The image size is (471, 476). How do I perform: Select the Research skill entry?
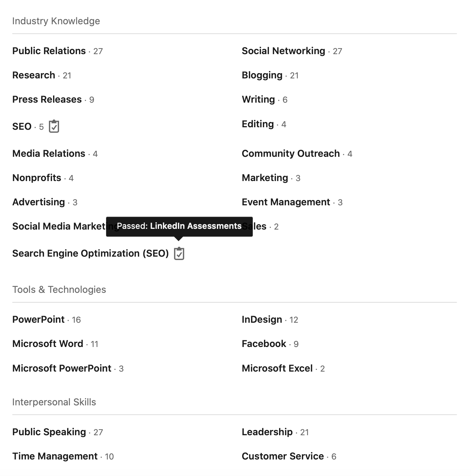click(x=34, y=75)
